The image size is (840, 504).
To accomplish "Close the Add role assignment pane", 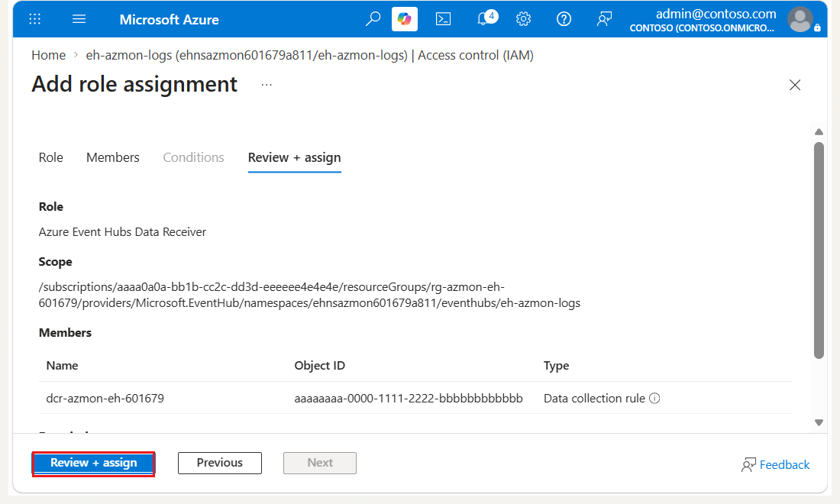I will point(795,85).
